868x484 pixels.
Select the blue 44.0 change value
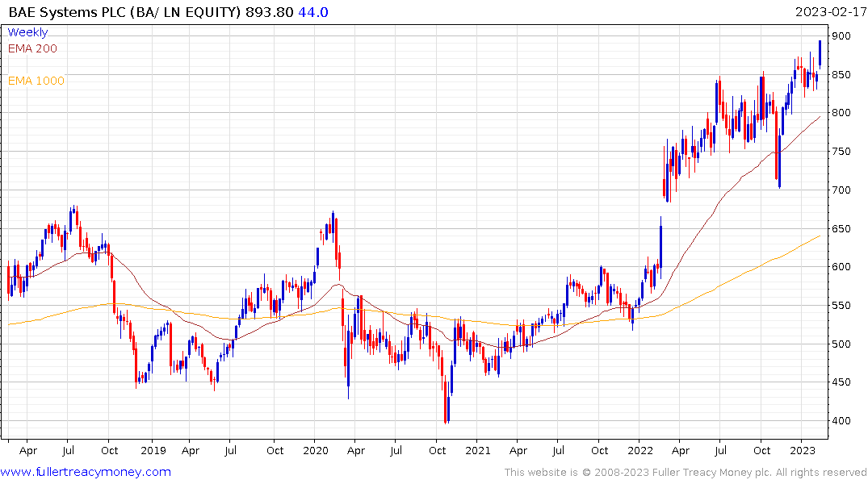click(x=313, y=12)
